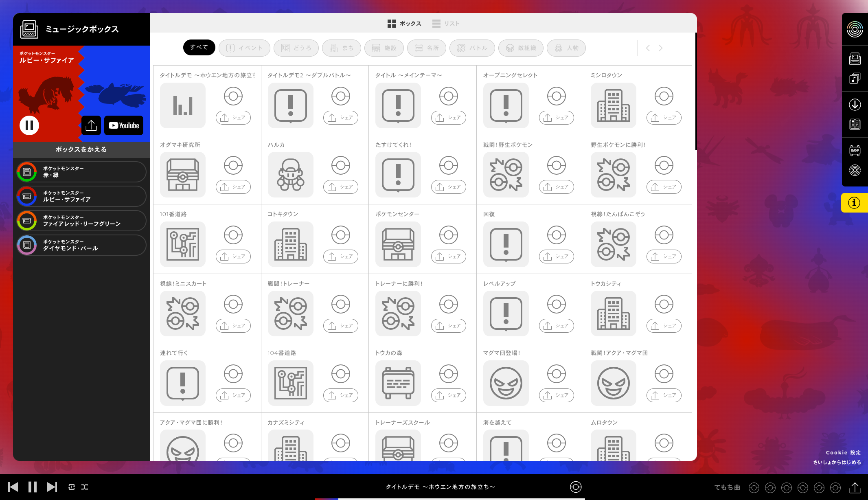The image size is (868, 500).
Task: Switch box to ファイアレッド・リーフグリーン
Action: coord(81,221)
